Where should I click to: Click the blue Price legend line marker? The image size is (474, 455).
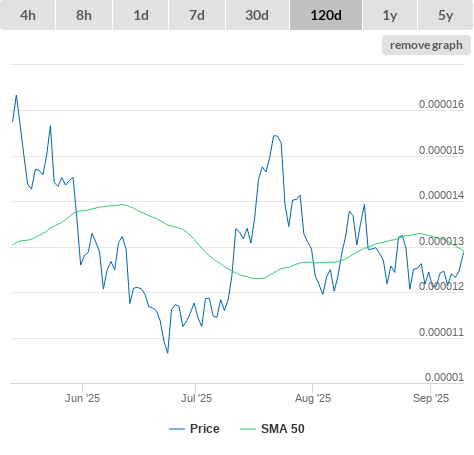pyautogui.click(x=177, y=429)
